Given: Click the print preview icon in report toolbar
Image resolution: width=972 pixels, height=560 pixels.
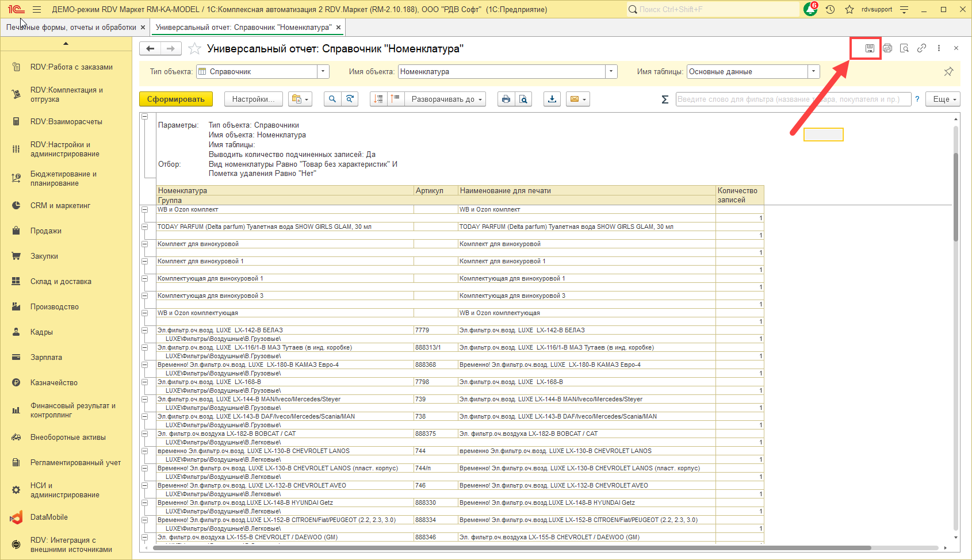Looking at the screenshot, I should (x=523, y=99).
